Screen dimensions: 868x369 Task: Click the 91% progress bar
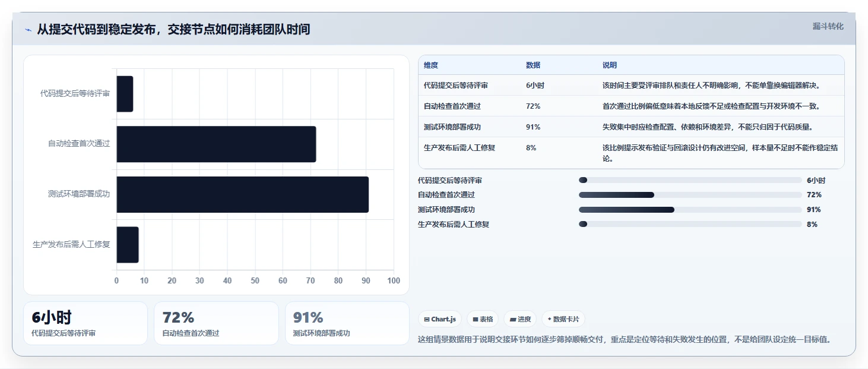(690, 210)
